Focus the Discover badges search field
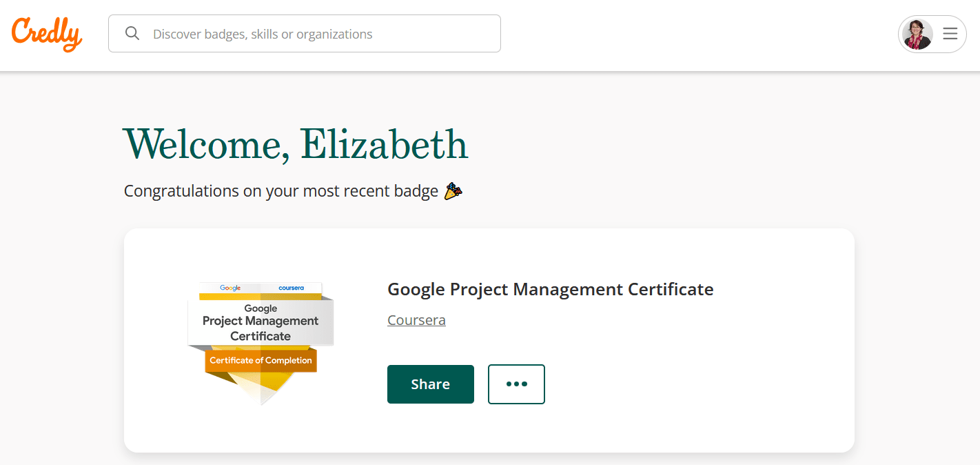Screen dimensions: 980x465 click(305, 34)
